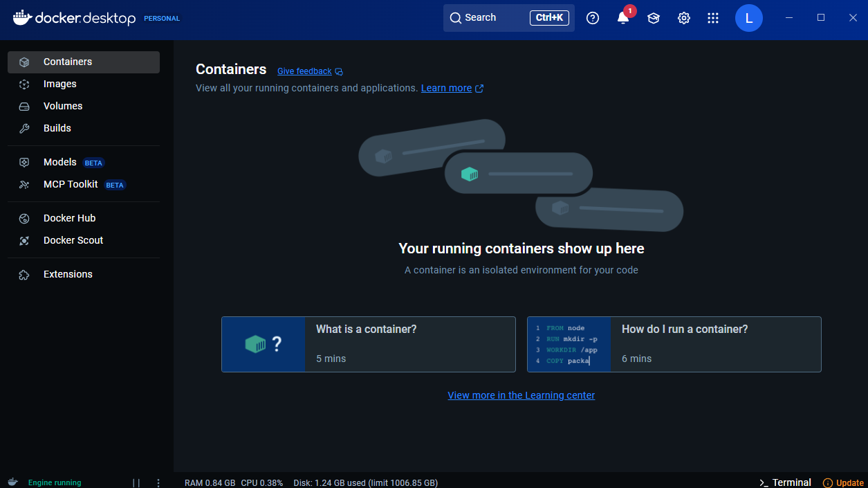The image size is (868, 488).
Task: Select Docker Hub in the sidebar
Action: [x=84, y=219]
